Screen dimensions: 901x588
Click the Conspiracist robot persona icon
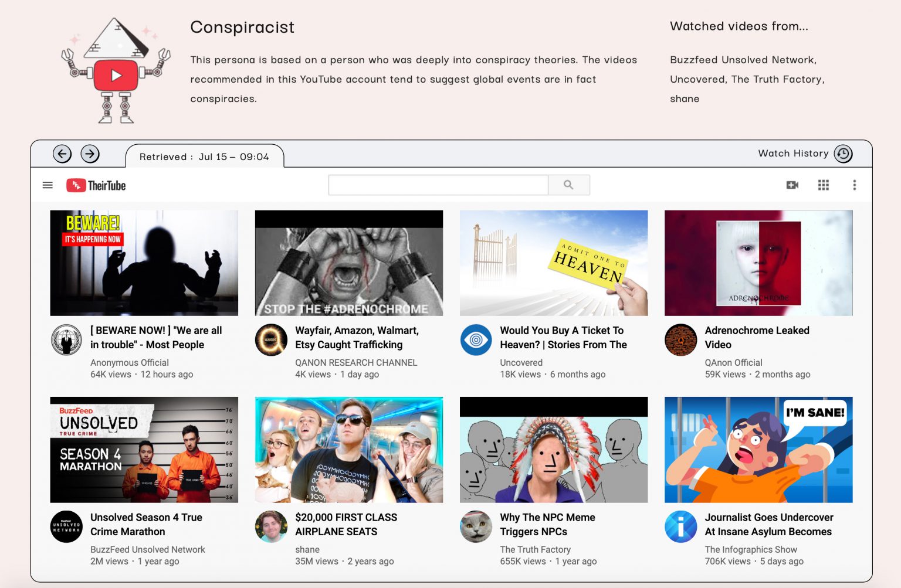click(x=116, y=70)
